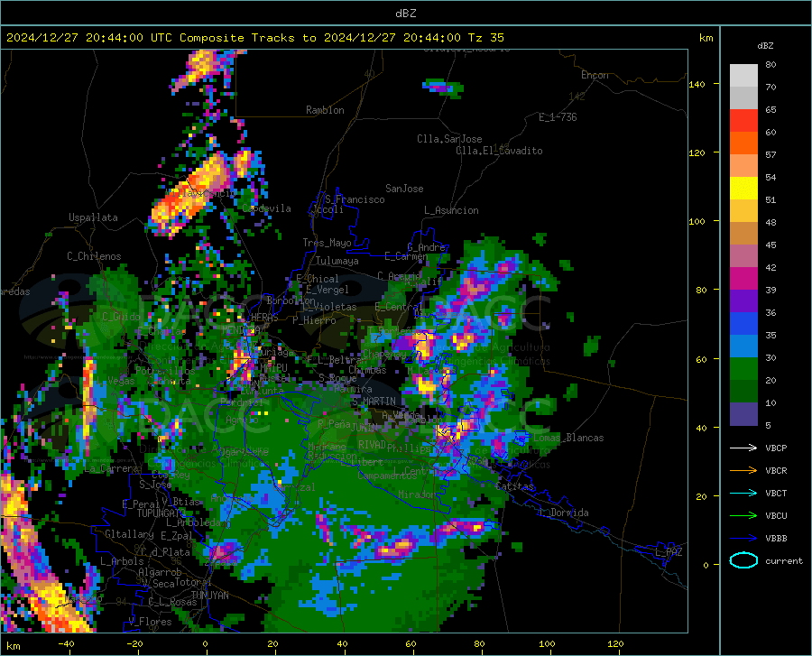Image resolution: width=812 pixels, height=656 pixels.
Task: Click the '-40' km axis tick label
Action: click(x=66, y=643)
